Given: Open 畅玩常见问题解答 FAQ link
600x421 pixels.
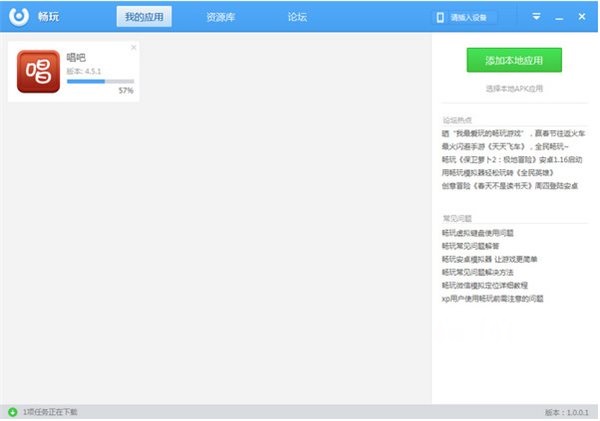Looking at the screenshot, I should click(x=471, y=246).
